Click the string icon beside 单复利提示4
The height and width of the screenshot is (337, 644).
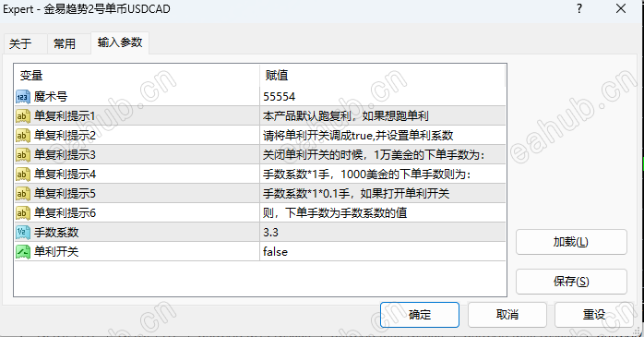pos(22,175)
